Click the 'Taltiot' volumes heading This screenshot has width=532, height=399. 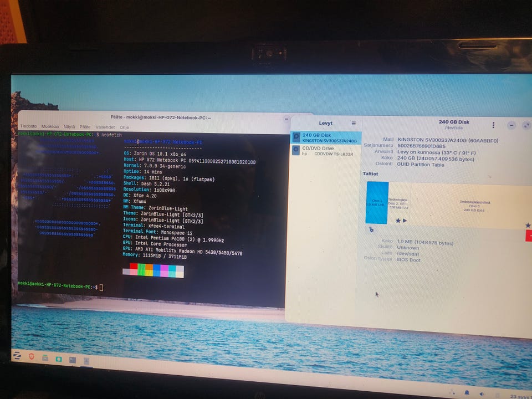[370, 173]
